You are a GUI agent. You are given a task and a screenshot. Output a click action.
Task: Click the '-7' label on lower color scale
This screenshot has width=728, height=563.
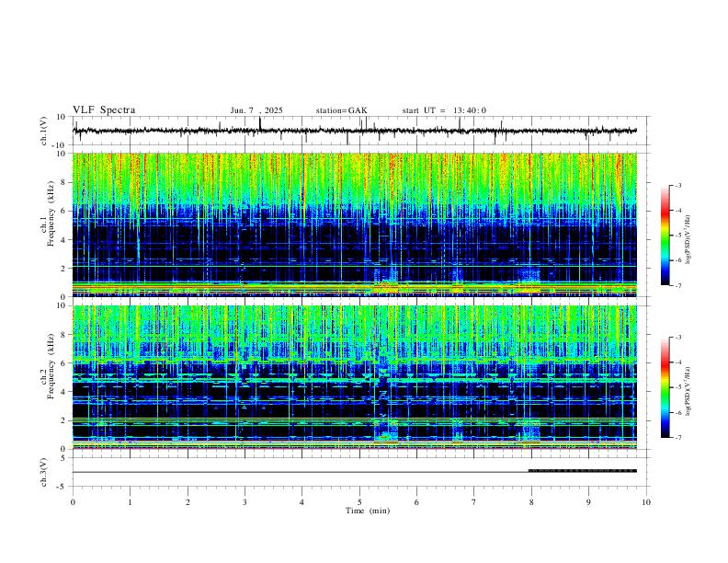[677, 438]
